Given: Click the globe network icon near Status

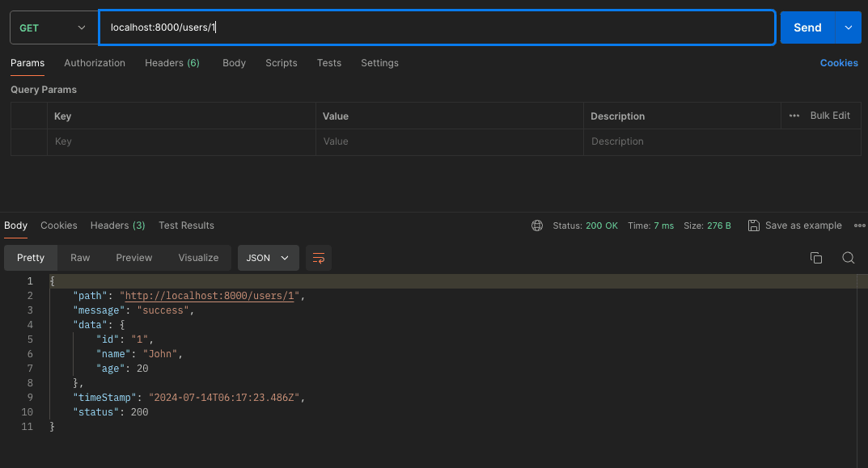Looking at the screenshot, I should click(537, 226).
